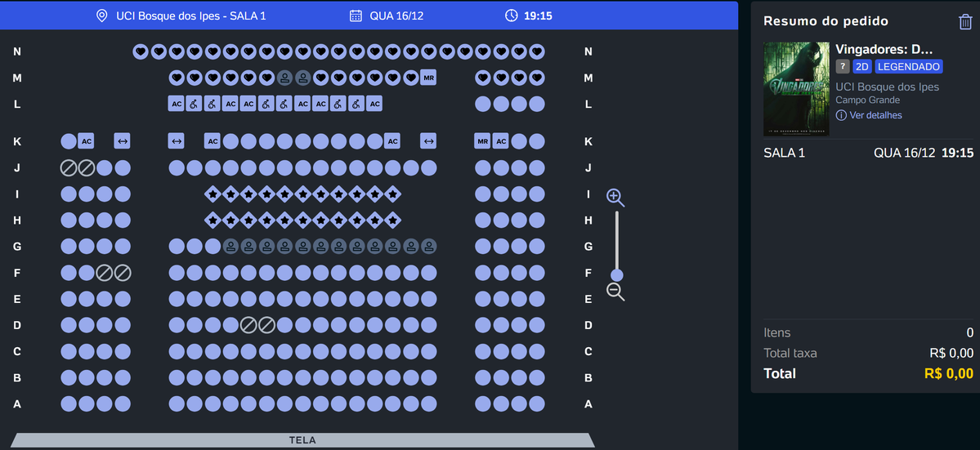Select the first star seat in row H
Screen dimensions: 980x450
(x=213, y=221)
